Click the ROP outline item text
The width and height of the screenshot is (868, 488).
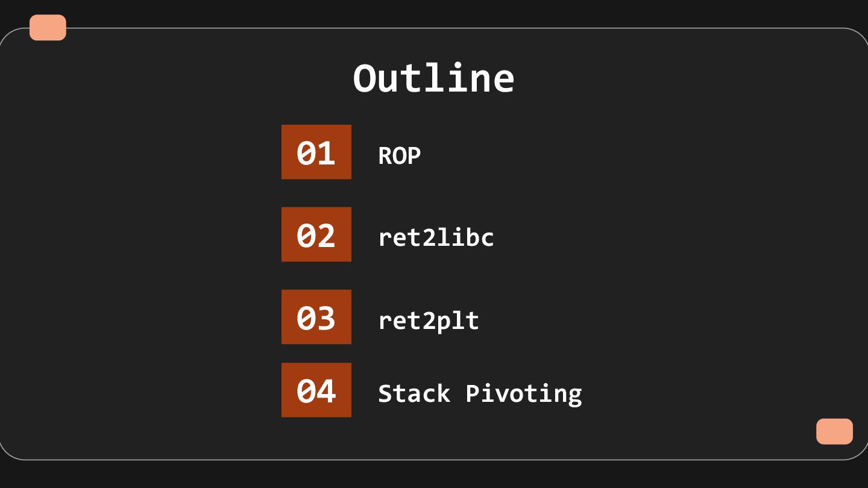click(x=399, y=155)
